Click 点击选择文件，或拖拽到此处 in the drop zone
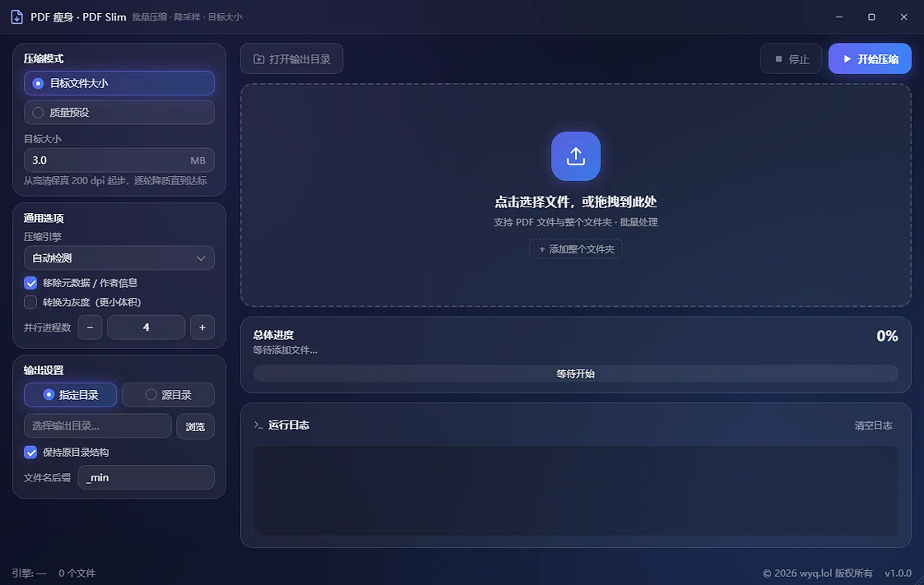 576,202
